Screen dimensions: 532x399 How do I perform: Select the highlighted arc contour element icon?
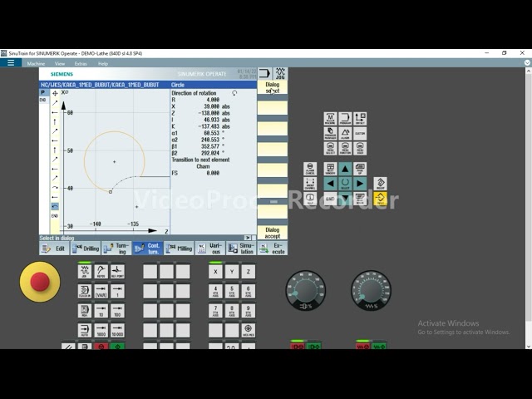click(x=55, y=206)
